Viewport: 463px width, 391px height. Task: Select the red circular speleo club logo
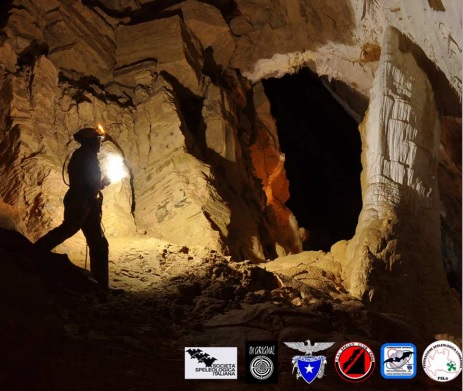(x=355, y=362)
